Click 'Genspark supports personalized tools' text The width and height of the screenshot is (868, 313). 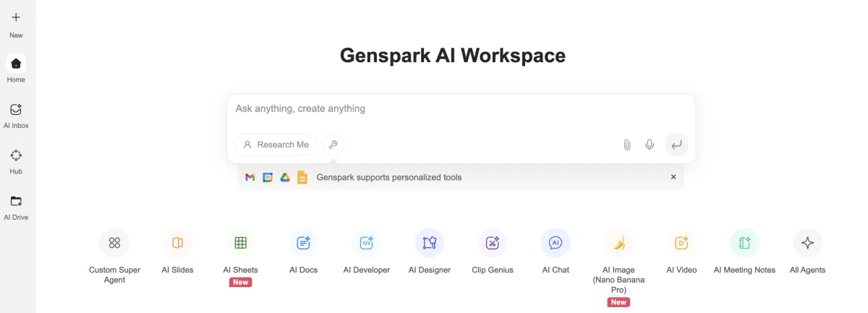389,177
